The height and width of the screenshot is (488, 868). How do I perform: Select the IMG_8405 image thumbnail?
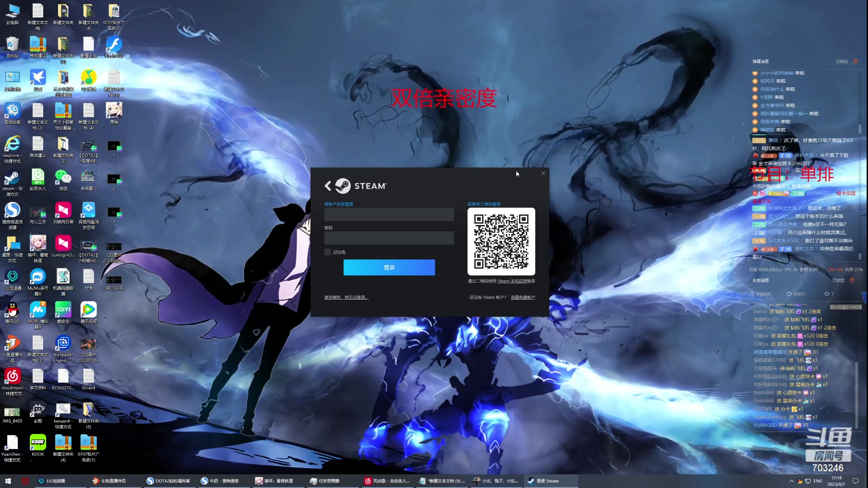[13, 414]
